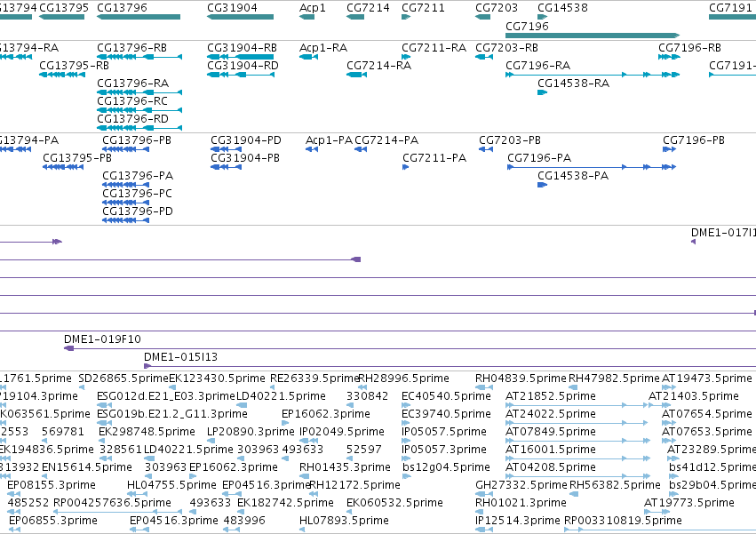Select BAC clone DME1-019F10

tap(410, 348)
